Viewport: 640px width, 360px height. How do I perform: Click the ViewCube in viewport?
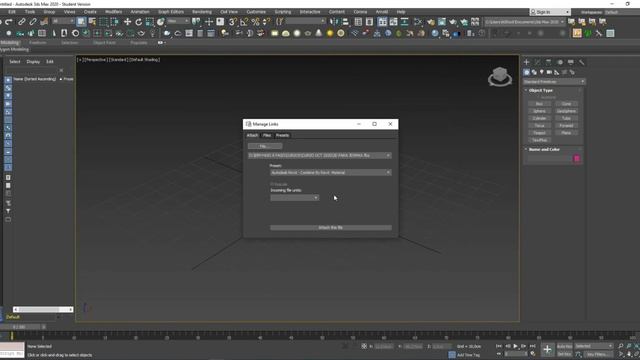(500, 76)
